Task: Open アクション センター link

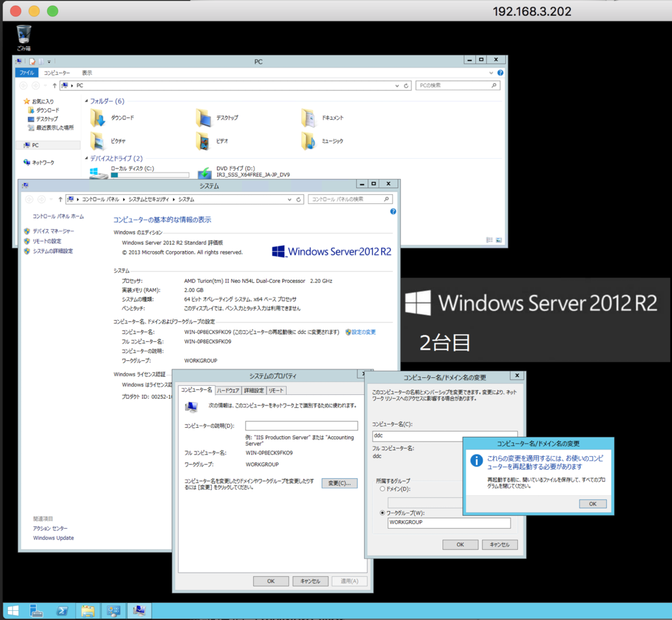Action: point(50,528)
